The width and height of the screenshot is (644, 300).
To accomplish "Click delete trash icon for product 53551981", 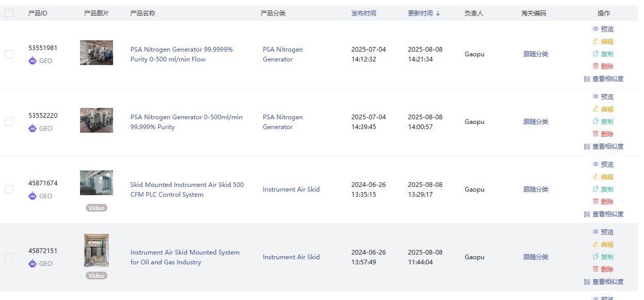I will click(x=595, y=66).
